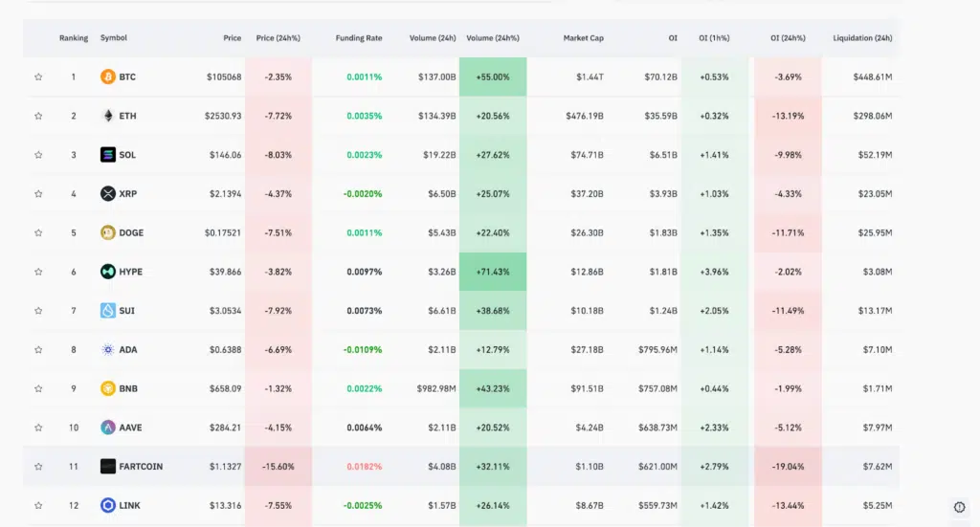Click the Liquidation (24h) column header
980x527 pixels.
[x=862, y=38]
